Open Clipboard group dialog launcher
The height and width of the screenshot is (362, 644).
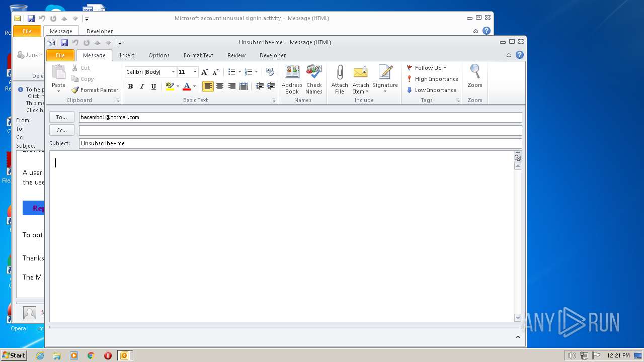118,101
